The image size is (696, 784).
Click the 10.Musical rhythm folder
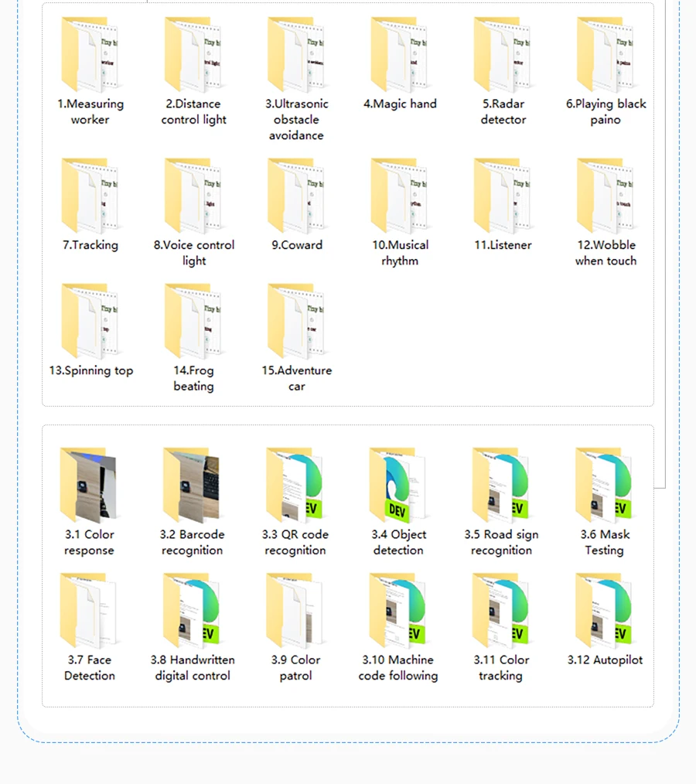tap(399, 196)
